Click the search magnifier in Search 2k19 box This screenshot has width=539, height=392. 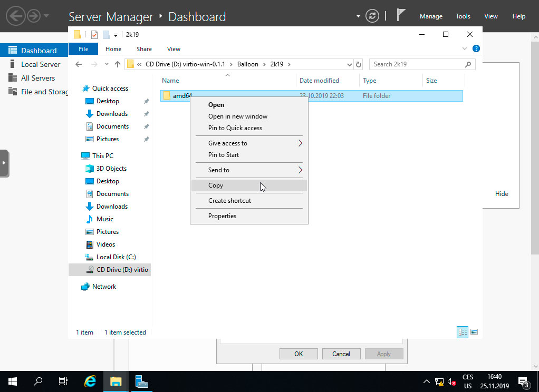pyautogui.click(x=467, y=64)
